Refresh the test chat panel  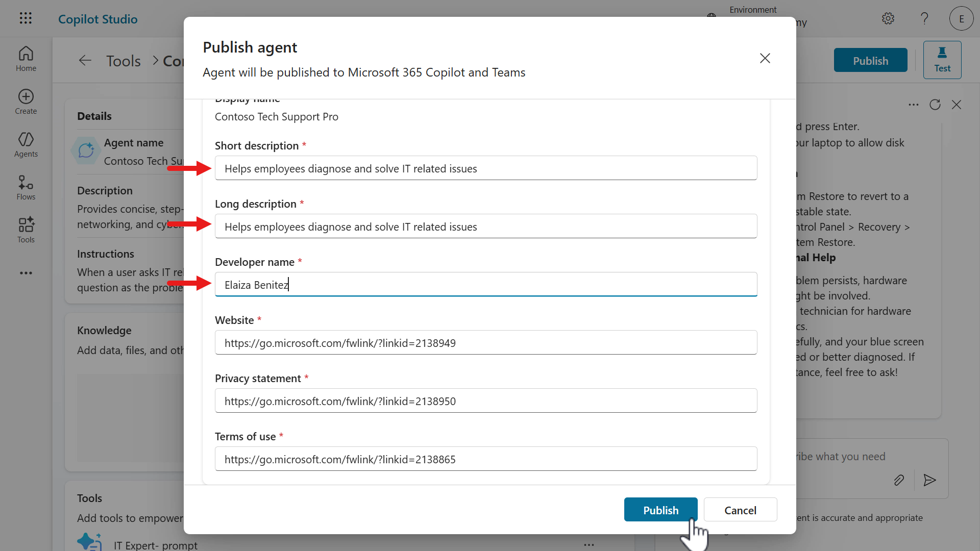click(935, 105)
